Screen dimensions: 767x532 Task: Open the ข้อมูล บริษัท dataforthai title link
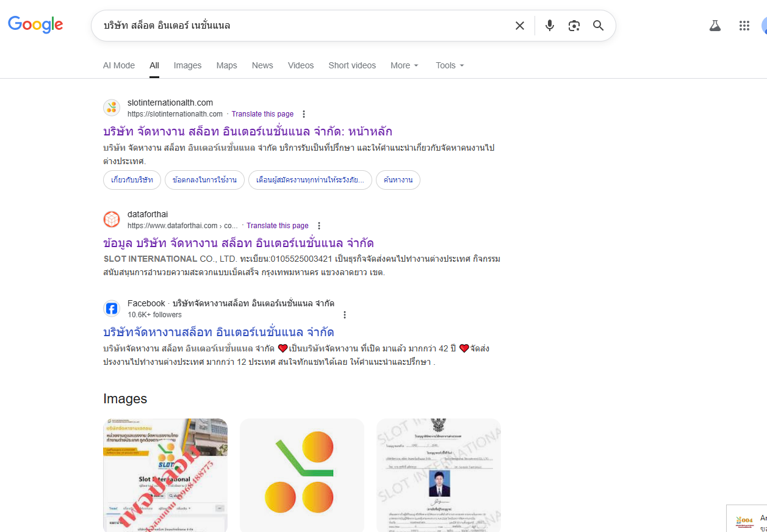point(239,243)
